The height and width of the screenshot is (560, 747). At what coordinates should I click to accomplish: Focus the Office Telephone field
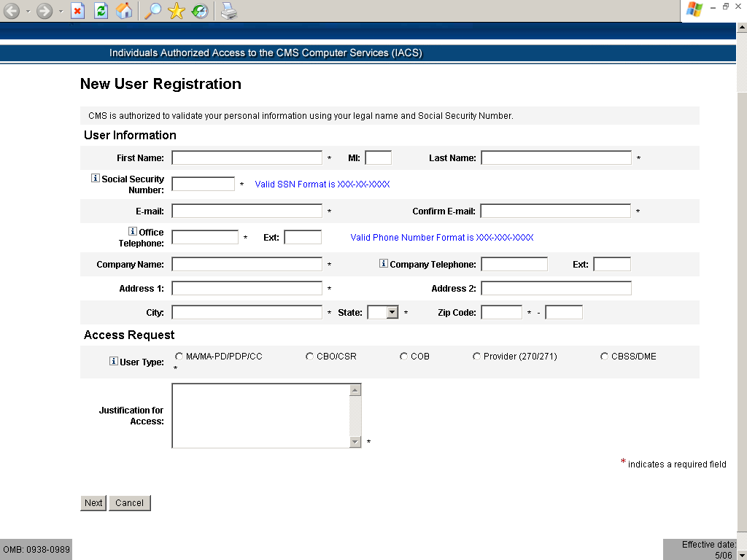tap(205, 237)
